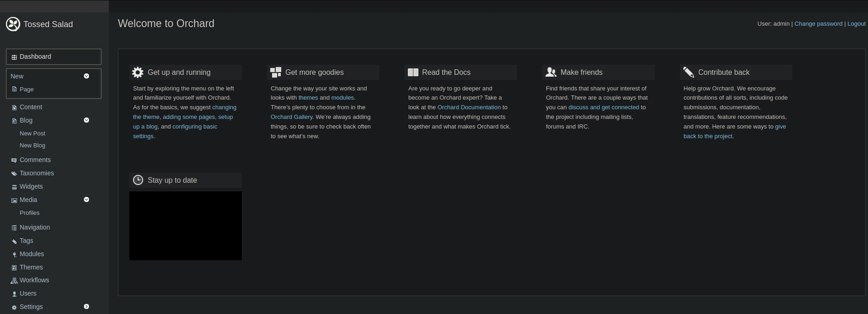Image resolution: width=868 pixels, height=314 pixels.
Task: Follow the Orchard Documentation link
Action: point(469,107)
